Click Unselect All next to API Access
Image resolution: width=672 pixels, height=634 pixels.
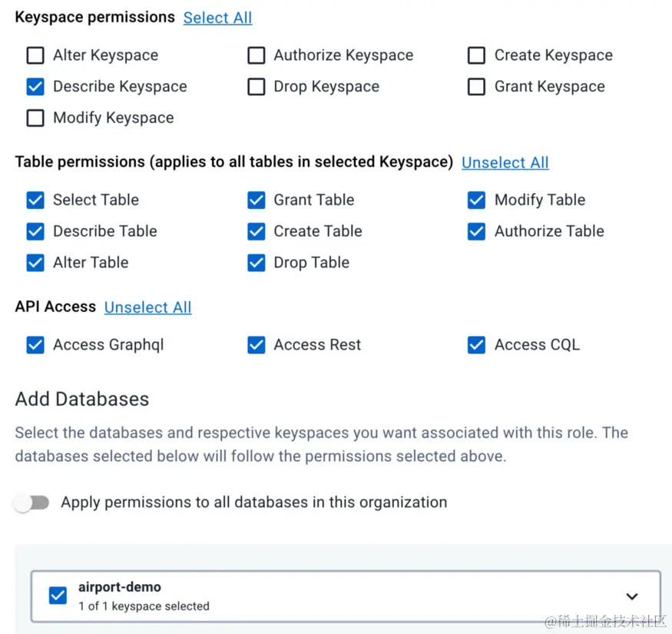coord(147,307)
